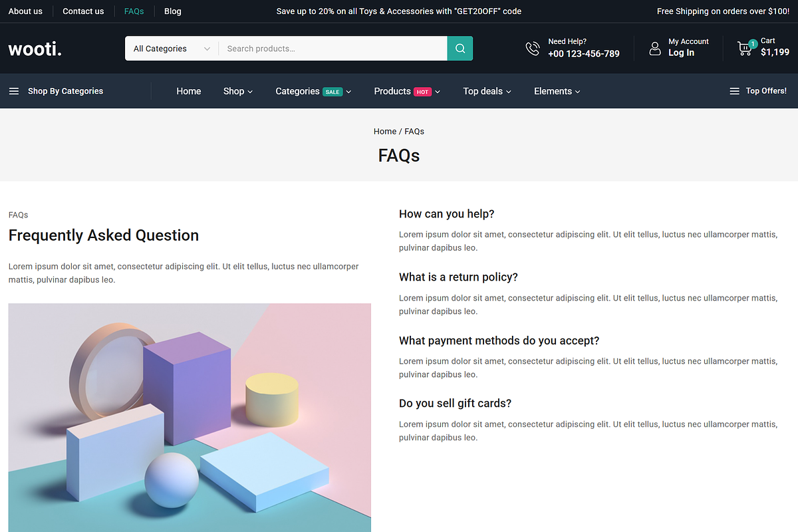The height and width of the screenshot is (532, 798).
Task: Expand the Top deals dropdown
Action: tap(487, 91)
